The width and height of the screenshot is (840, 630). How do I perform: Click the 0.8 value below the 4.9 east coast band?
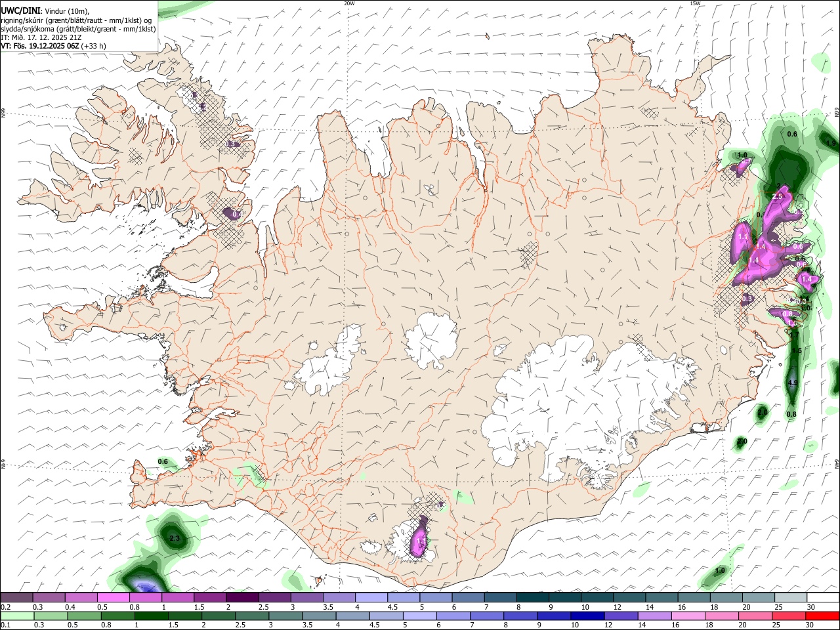coord(791,414)
